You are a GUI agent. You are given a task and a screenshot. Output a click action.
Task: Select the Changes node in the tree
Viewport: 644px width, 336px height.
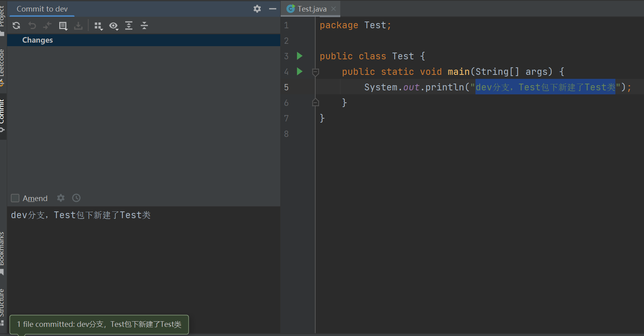coord(37,40)
